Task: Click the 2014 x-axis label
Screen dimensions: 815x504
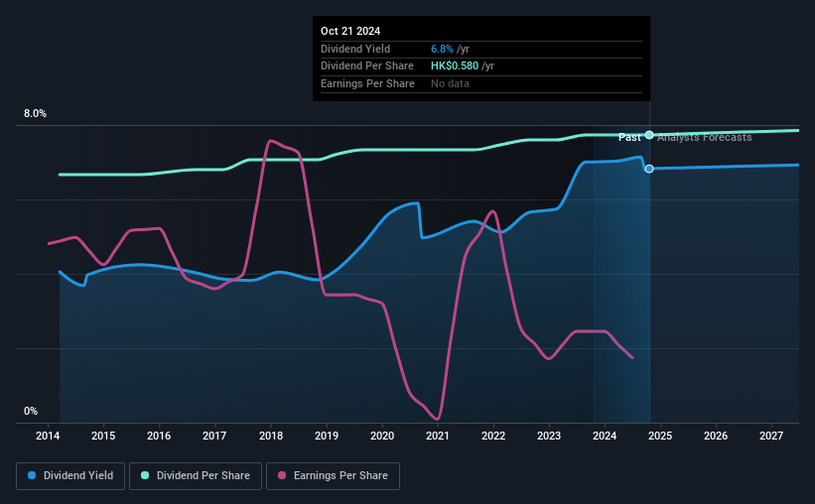Action: click(x=48, y=436)
